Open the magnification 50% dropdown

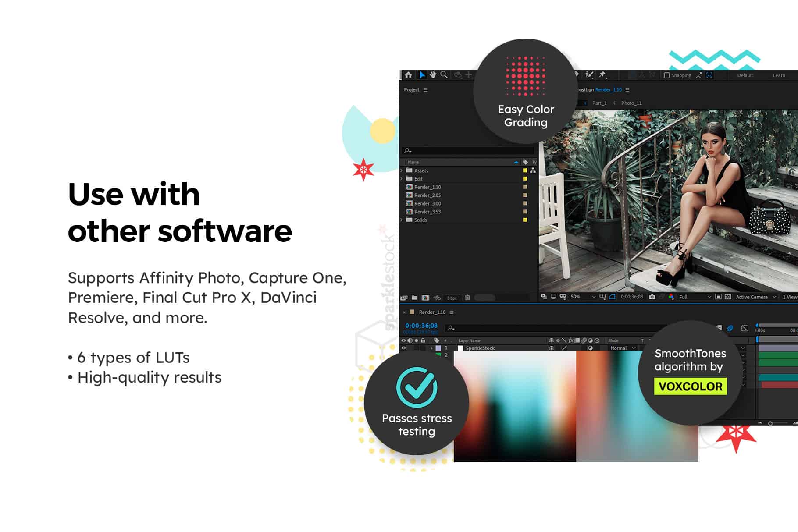tap(583, 297)
